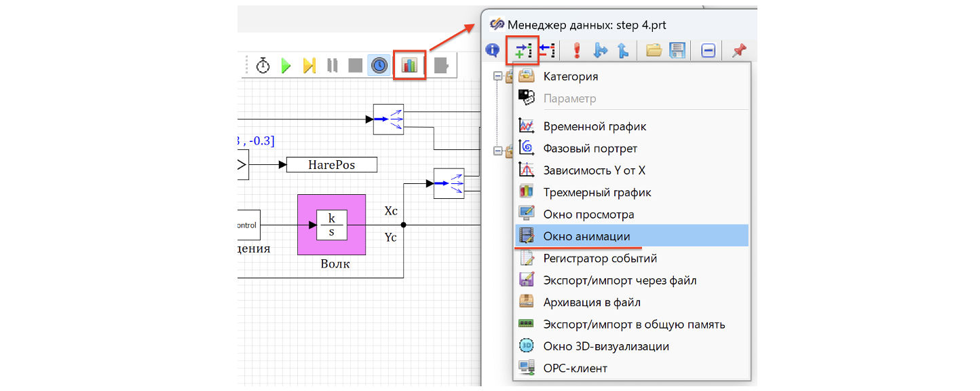The width and height of the screenshot is (980, 391).
Task: Choose Регистратор событий from the menu
Action: point(632,258)
